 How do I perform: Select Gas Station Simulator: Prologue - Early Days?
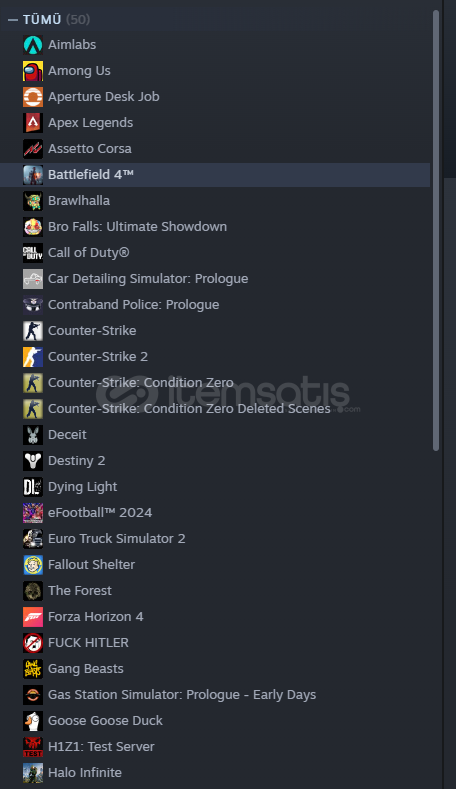pyautogui.click(x=215, y=694)
